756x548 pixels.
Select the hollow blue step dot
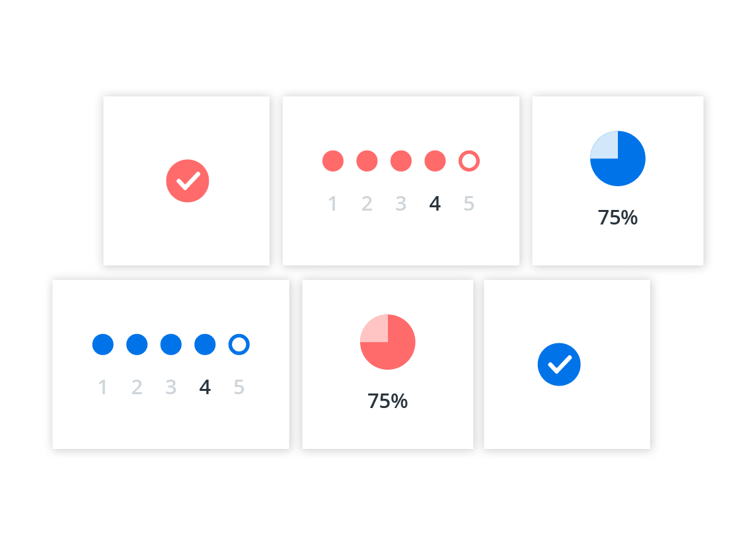[x=239, y=345]
